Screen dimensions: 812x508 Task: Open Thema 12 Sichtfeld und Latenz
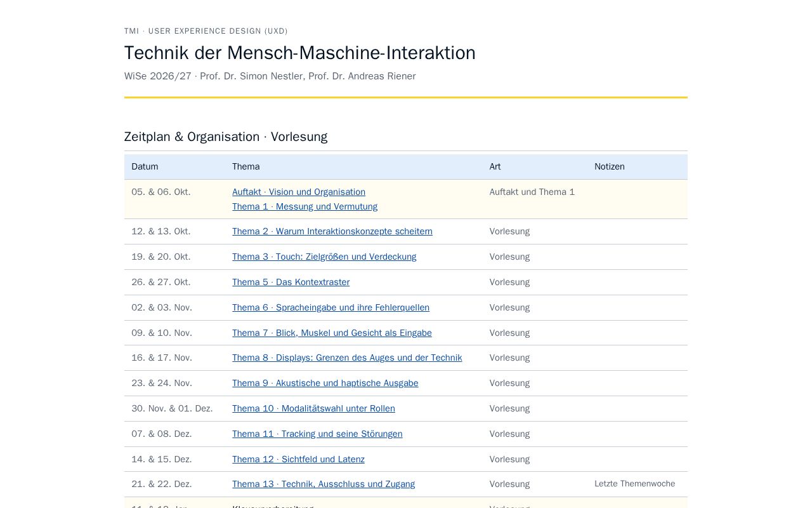298,459
